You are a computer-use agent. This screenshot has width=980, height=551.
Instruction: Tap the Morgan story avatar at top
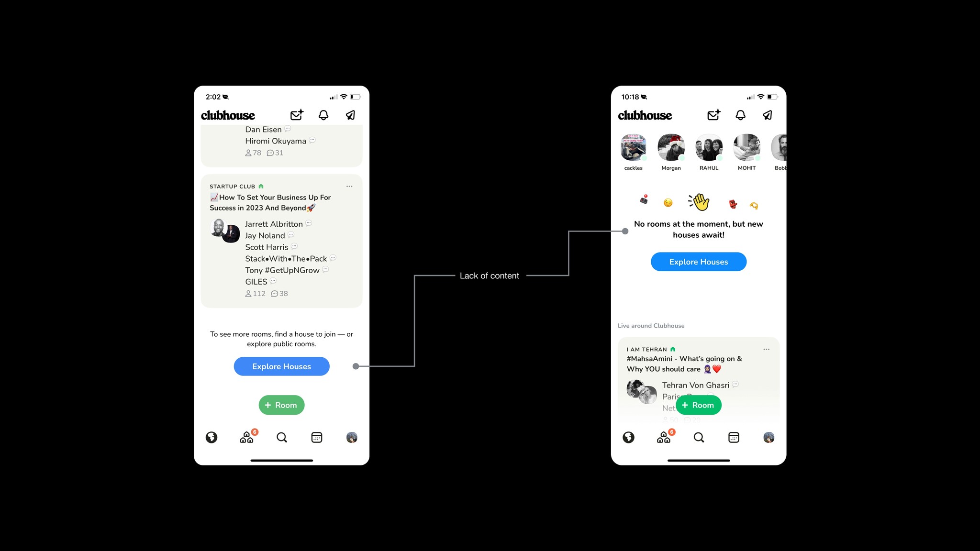[x=671, y=147]
